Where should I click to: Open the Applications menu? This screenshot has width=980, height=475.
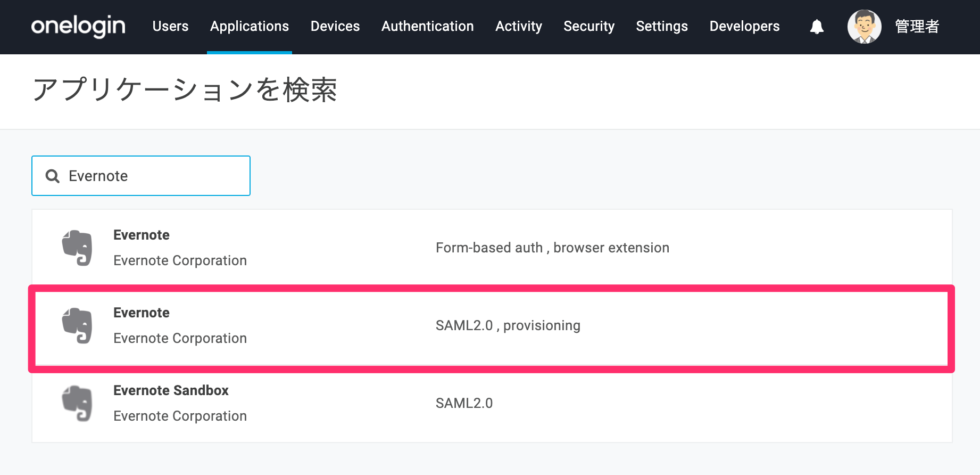250,26
